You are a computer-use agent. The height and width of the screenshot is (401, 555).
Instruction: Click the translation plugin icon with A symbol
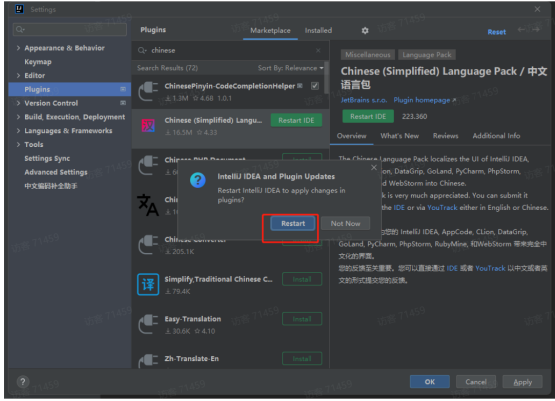click(148, 205)
